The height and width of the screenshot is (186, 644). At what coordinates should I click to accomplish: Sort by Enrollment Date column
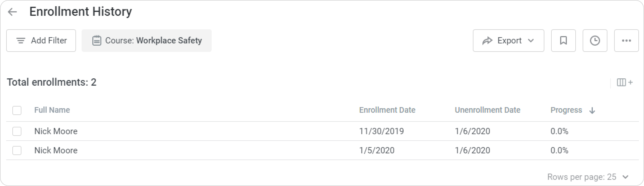pyautogui.click(x=387, y=110)
